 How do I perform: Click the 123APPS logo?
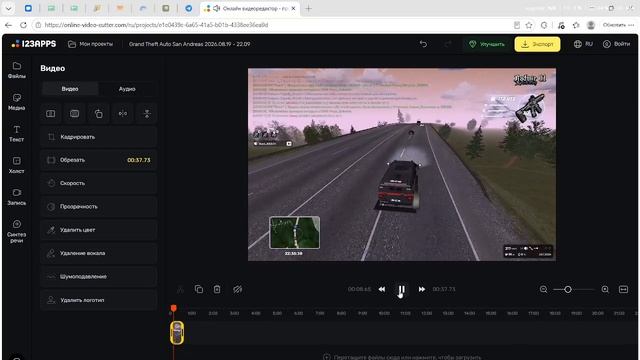[34, 44]
